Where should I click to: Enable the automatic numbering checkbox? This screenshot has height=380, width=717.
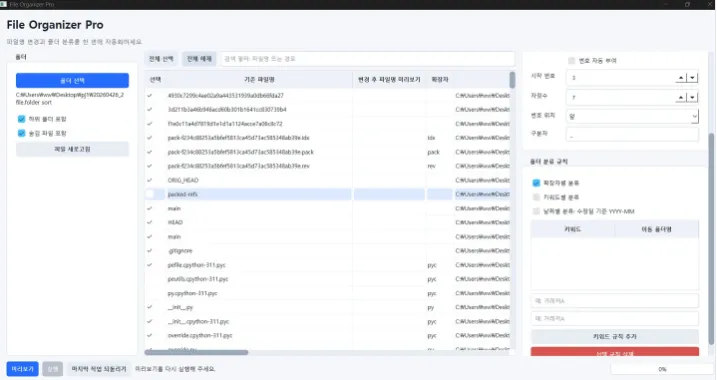click(x=572, y=61)
